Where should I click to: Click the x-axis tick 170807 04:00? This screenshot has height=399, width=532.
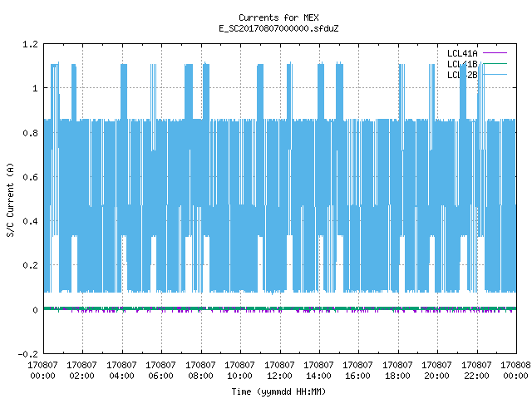121,371
